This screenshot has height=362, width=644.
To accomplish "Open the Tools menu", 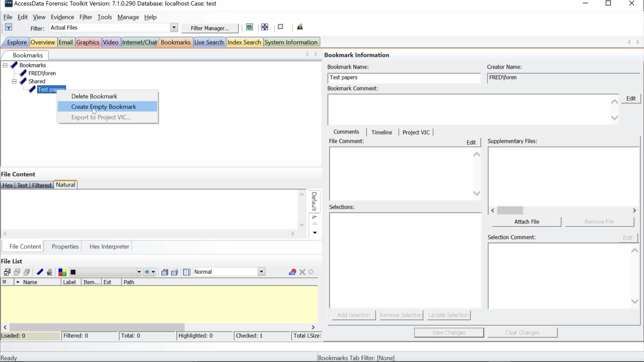I will pyautogui.click(x=105, y=17).
